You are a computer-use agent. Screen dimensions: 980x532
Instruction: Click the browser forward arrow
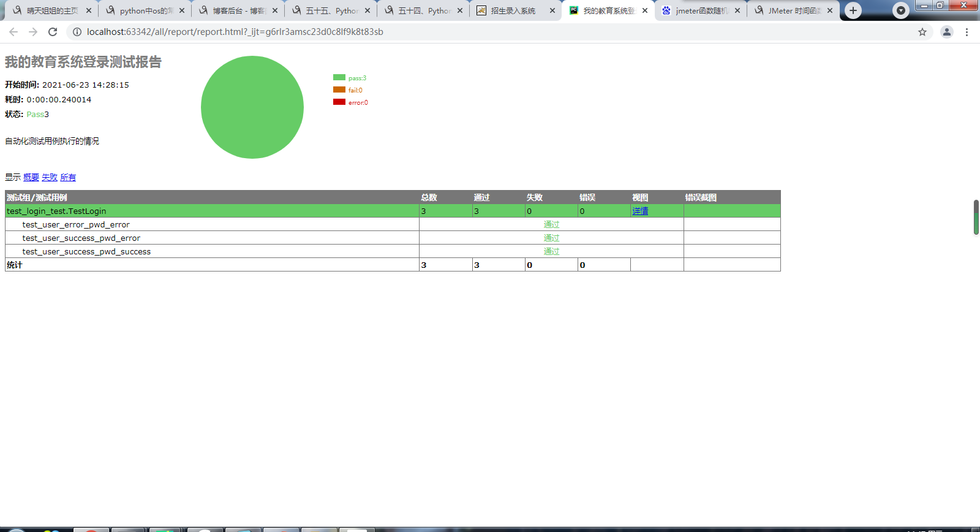(33, 32)
